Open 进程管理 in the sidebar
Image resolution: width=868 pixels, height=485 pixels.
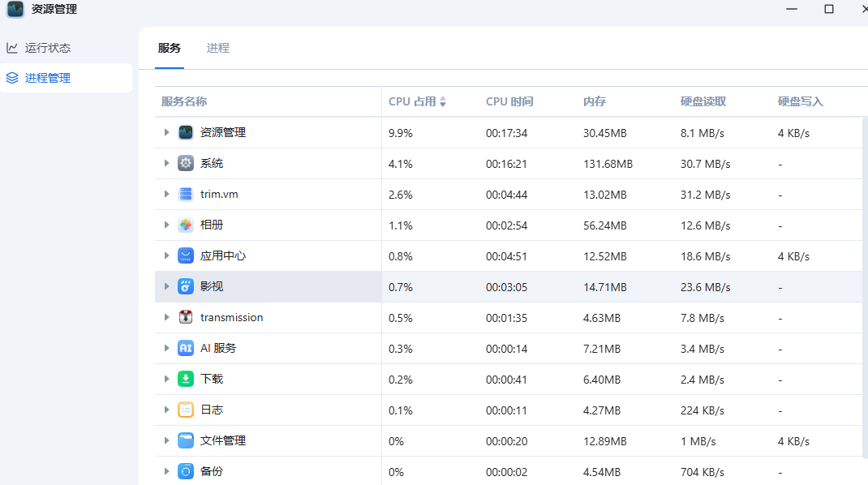click(x=66, y=78)
